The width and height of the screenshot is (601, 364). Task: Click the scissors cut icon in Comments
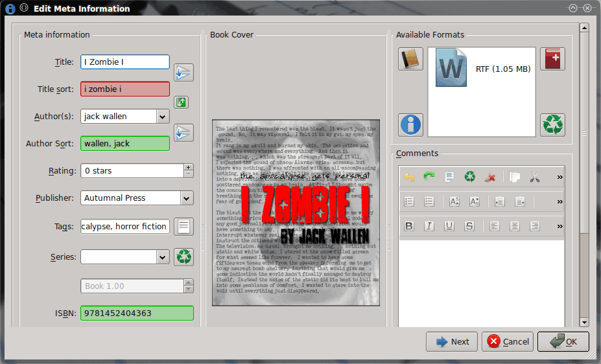point(535,177)
